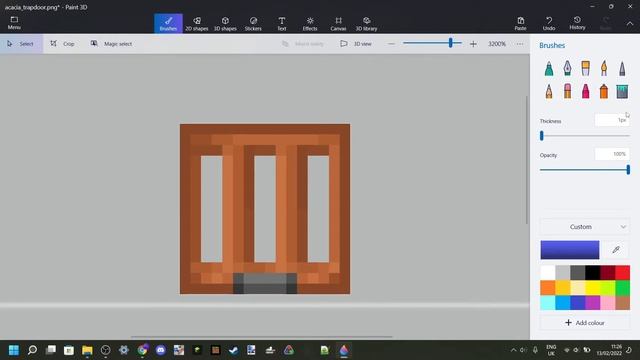Select the Crayon brush
640x360 pixels.
click(x=586, y=91)
